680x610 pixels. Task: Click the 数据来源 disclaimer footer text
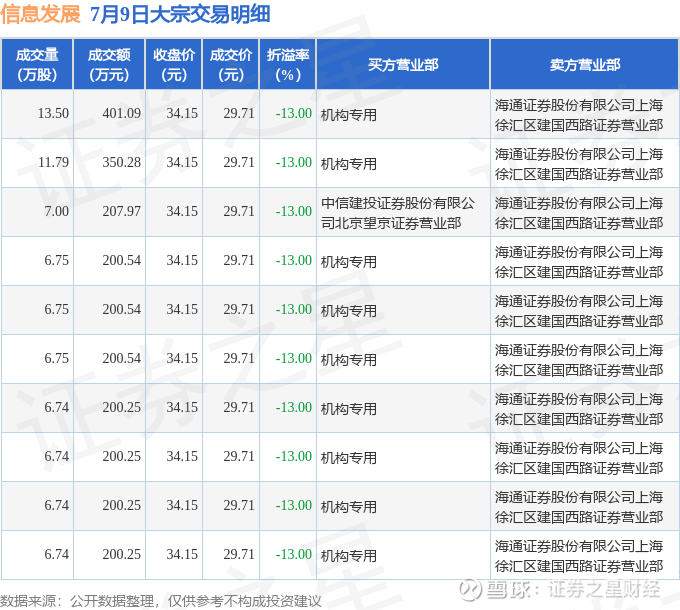pyautogui.click(x=160, y=601)
